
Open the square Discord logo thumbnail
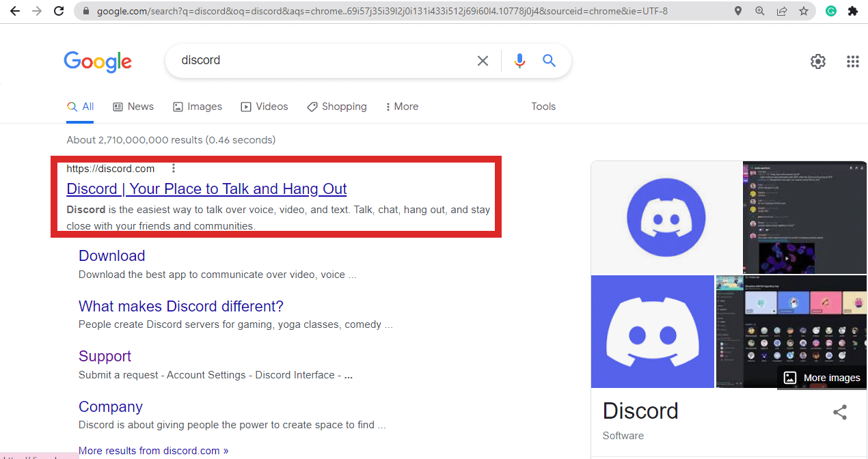[653, 331]
